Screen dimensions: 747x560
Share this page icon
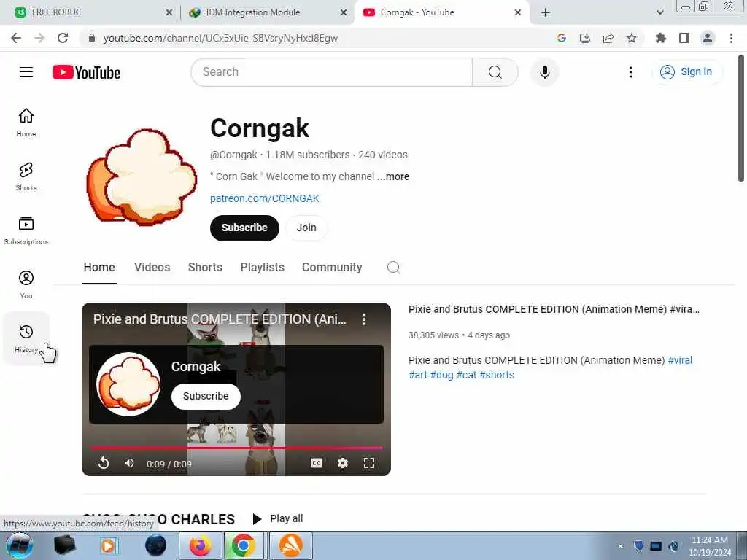[608, 38]
